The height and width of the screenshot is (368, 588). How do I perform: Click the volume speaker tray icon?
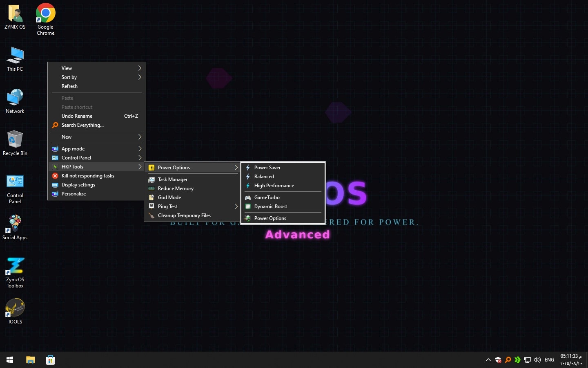(x=537, y=360)
